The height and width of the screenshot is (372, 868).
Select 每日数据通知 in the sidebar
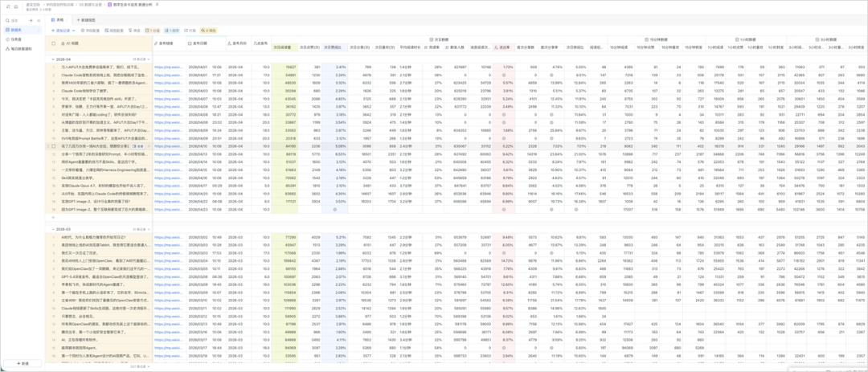[x=21, y=48]
